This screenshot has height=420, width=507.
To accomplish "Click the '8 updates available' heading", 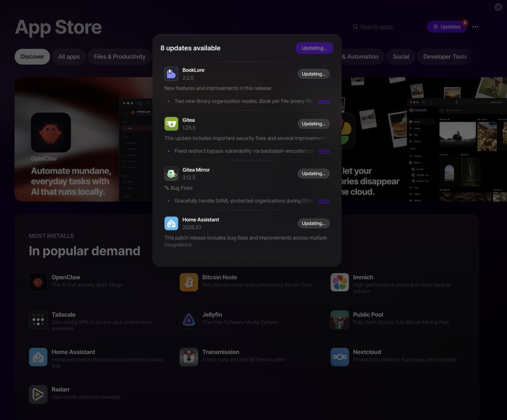I will pyautogui.click(x=191, y=48).
